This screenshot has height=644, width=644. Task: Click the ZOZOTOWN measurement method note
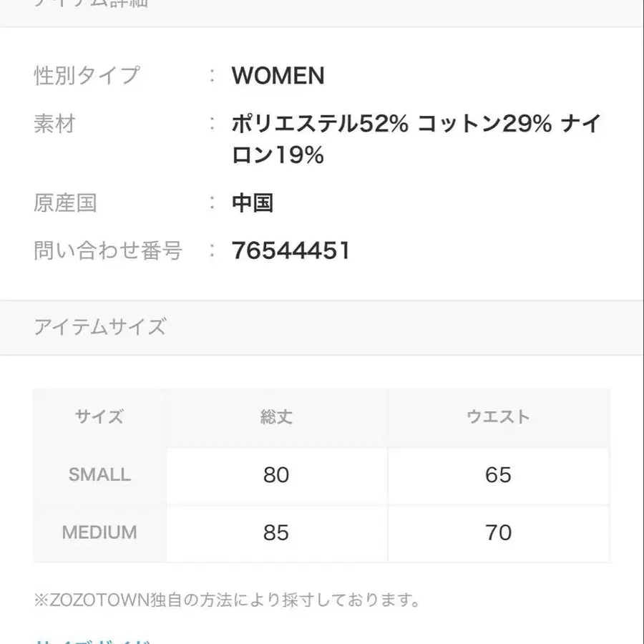click(x=227, y=600)
